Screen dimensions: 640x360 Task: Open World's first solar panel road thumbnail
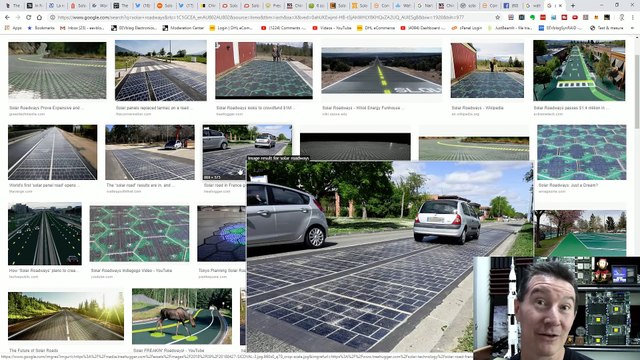click(x=52, y=152)
